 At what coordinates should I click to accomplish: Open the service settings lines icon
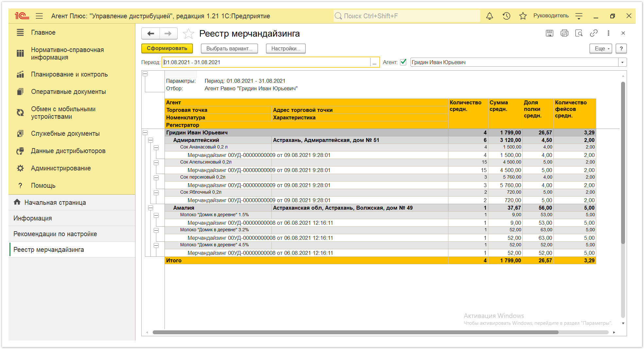(x=579, y=16)
